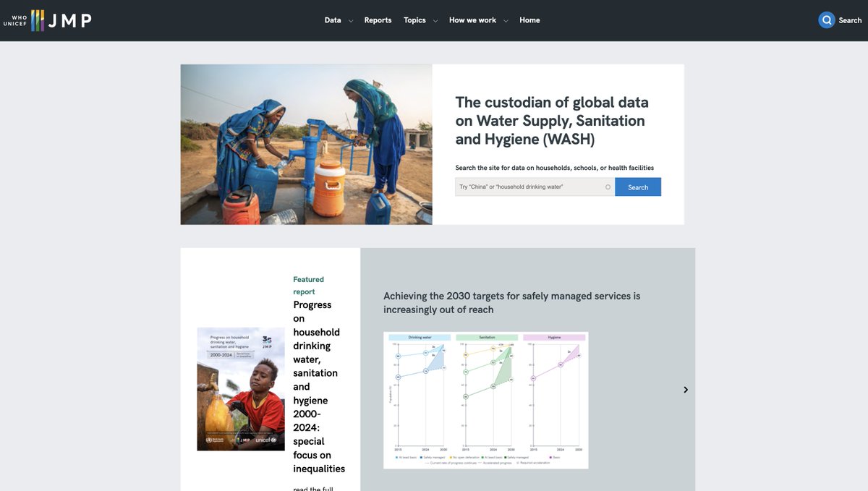Viewport: 868px width, 491px height.
Task: Click the custodian of global data heading
Action: click(x=552, y=121)
